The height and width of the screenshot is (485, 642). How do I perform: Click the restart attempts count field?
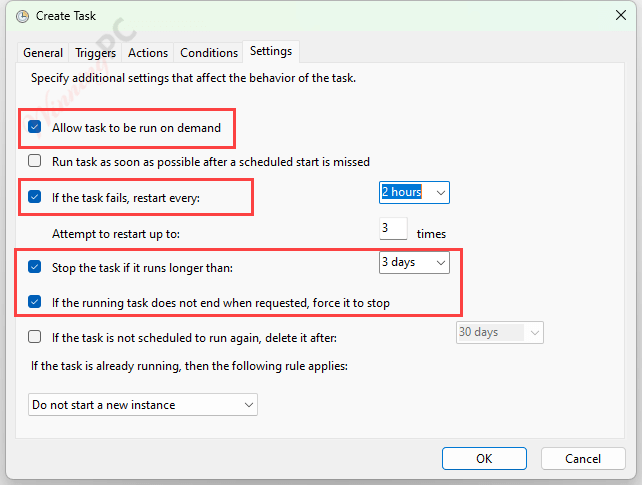click(393, 228)
